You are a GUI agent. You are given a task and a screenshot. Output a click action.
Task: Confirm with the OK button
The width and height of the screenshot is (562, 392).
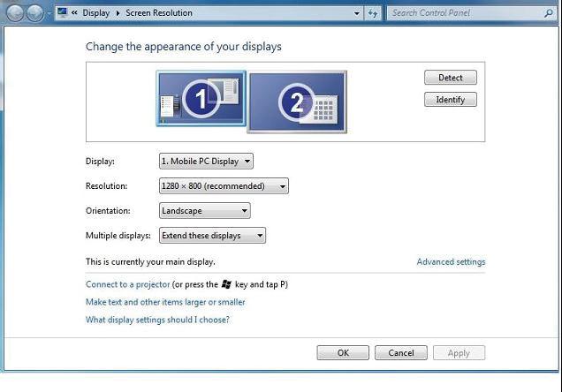(343, 352)
